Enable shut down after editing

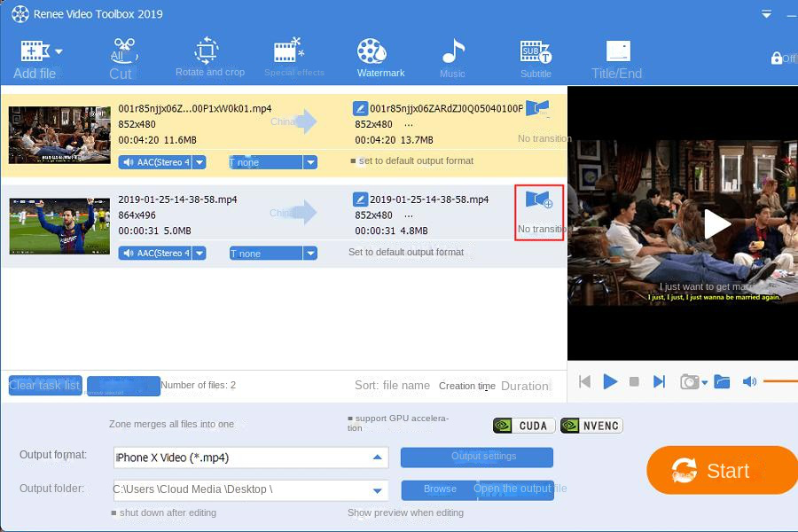click(113, 512)
